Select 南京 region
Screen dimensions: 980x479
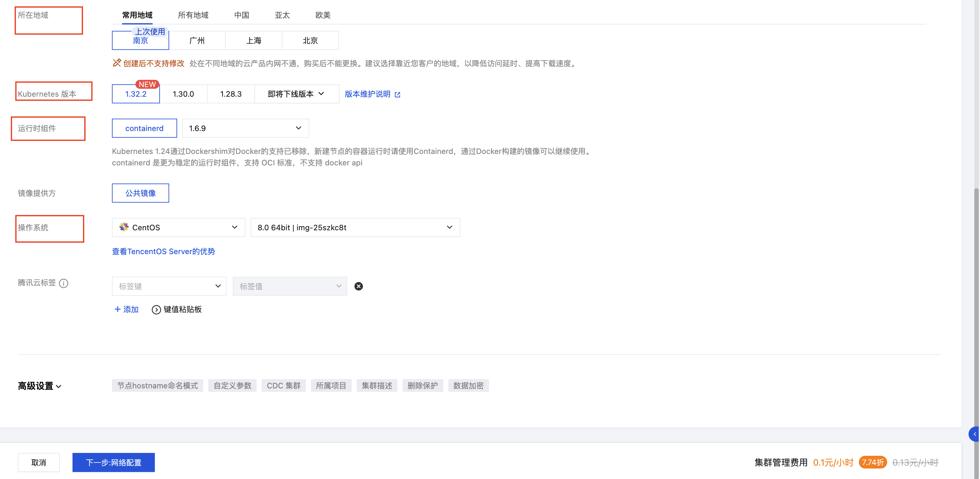140,40
